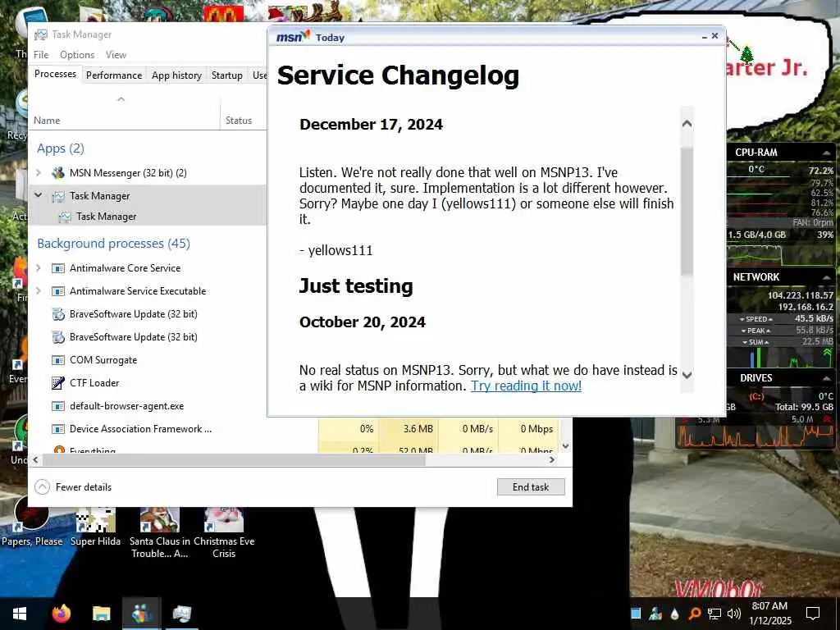Screen dimensions: 840x630
Task: Open the Options menu in Task Manager
Action: tap(77, 55)
